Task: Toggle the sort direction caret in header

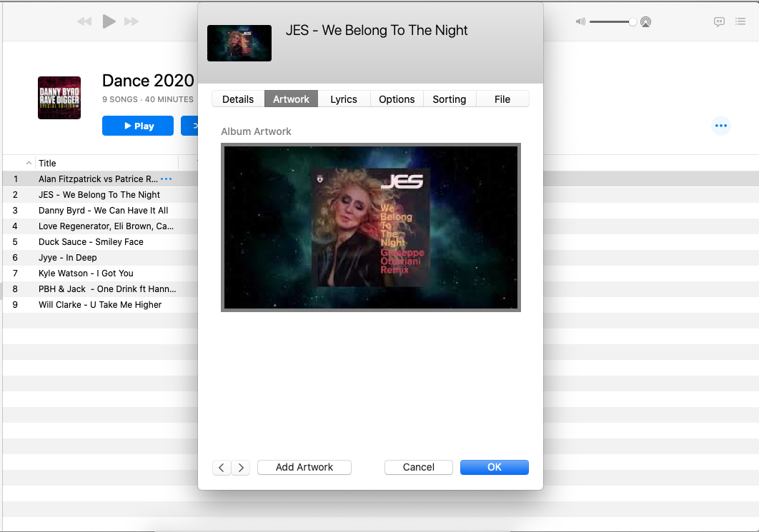Action: point(29,163)
